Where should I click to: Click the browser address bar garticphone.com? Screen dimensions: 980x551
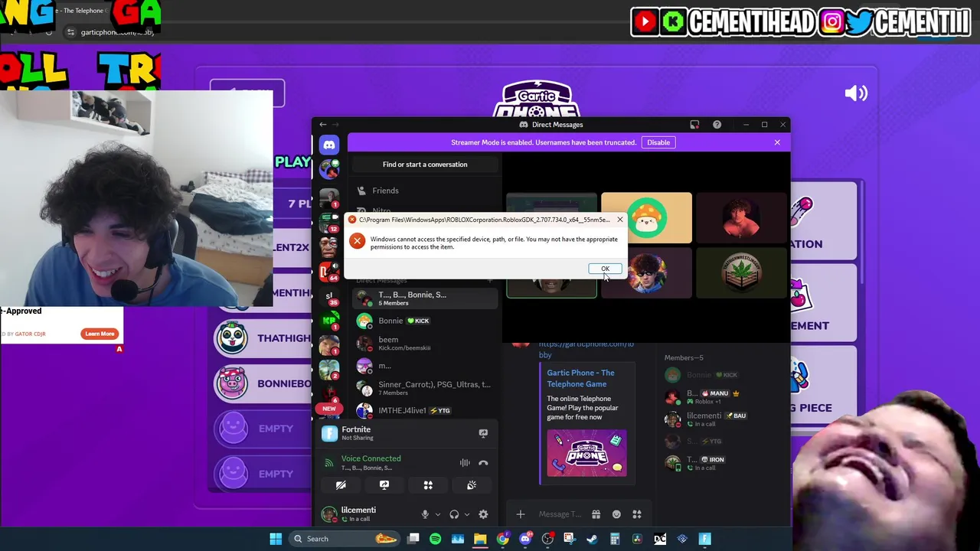pos(118,32)
